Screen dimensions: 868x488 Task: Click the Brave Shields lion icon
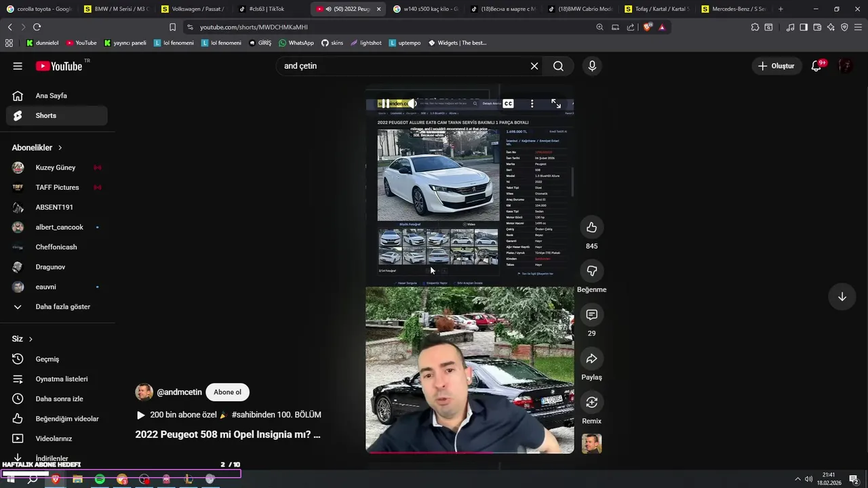pos(648,27)
